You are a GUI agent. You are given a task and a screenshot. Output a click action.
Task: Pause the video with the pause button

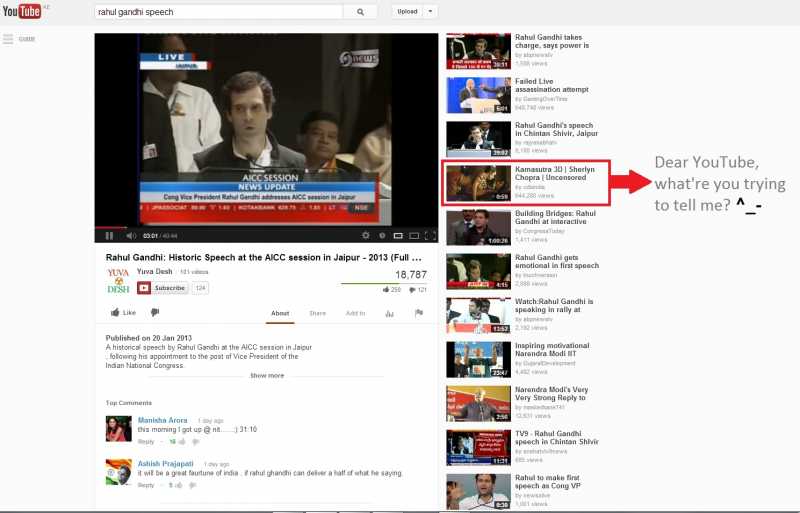[109, 235]
